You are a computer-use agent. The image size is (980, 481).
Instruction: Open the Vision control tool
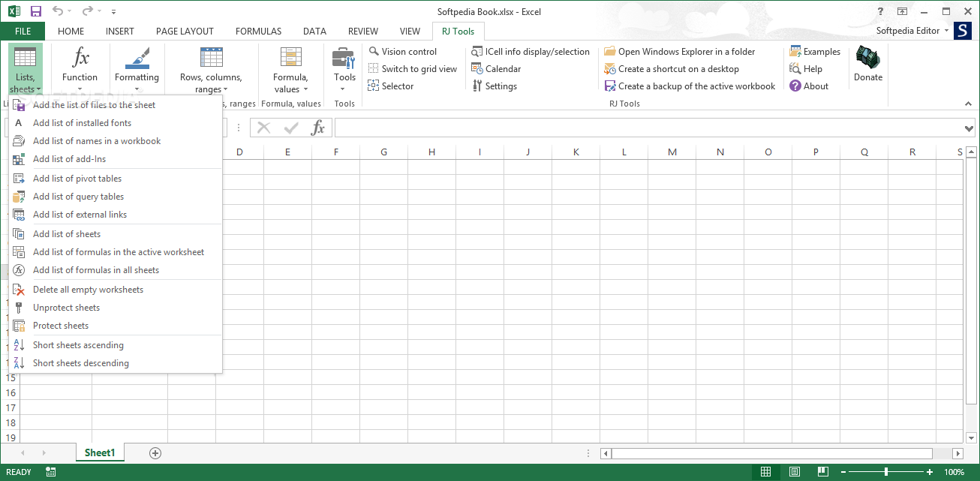(403, 52)
